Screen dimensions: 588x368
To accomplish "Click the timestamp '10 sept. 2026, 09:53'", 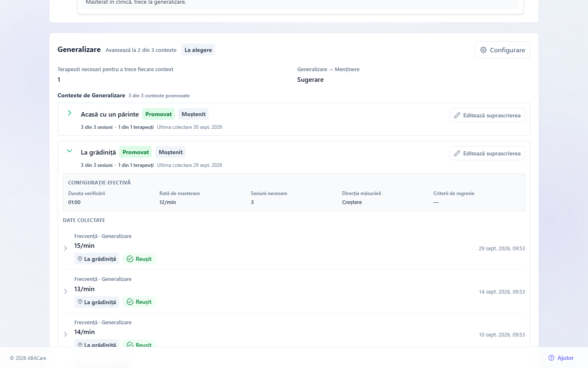I will 502,335.
